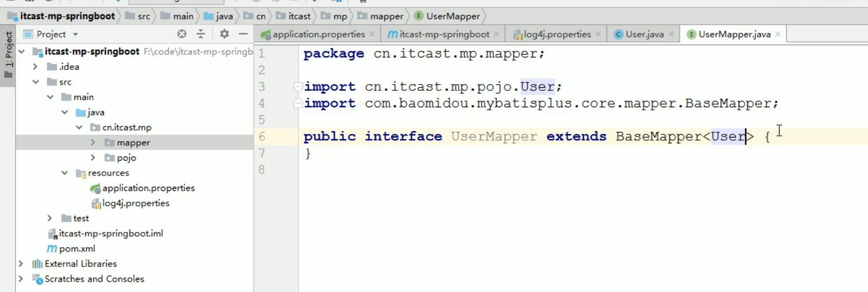This screenshot has height=292, width=868.
Task: Select the mapper package in tree
Action: [x=135, y=142]
